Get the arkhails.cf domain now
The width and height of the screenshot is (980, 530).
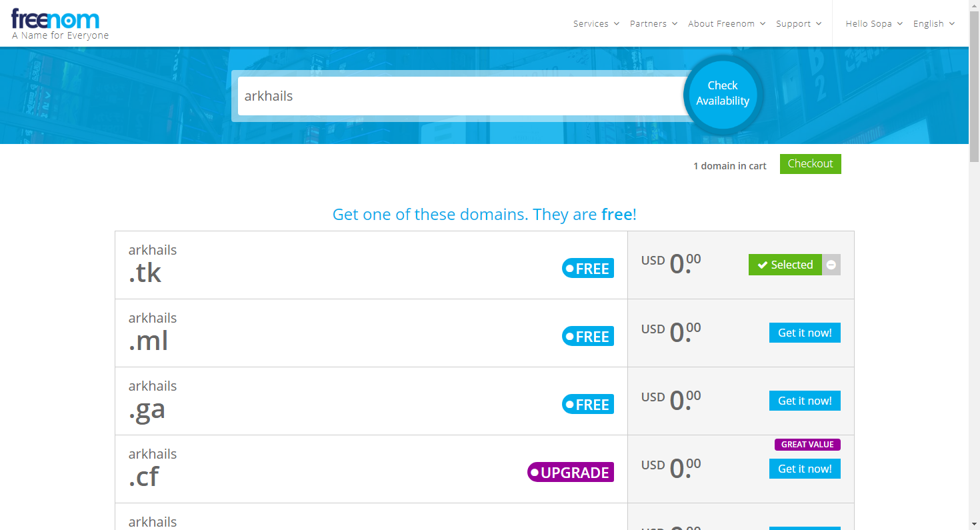click(805, 469)
